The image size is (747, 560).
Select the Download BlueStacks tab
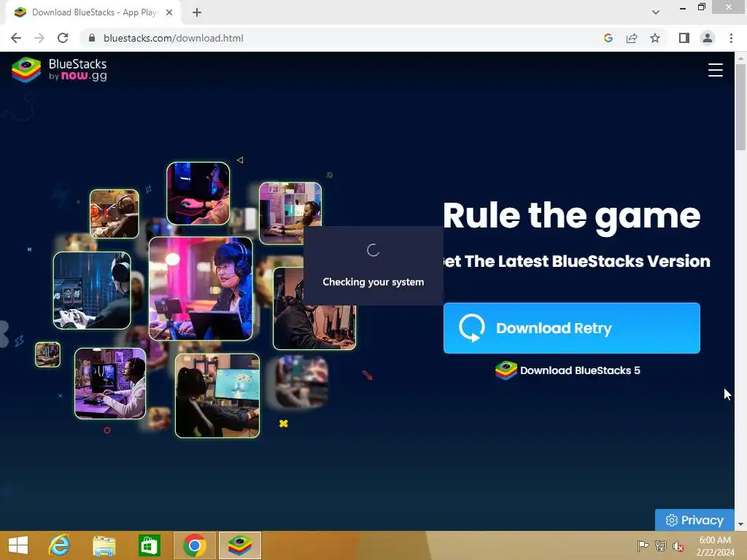(93, 12)
